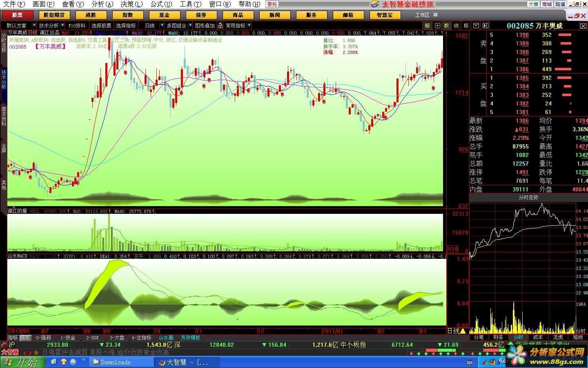588x368 pixels.
Task: Click the 大智慧 logo in ticker bar
Action: (x=10, y=352)
